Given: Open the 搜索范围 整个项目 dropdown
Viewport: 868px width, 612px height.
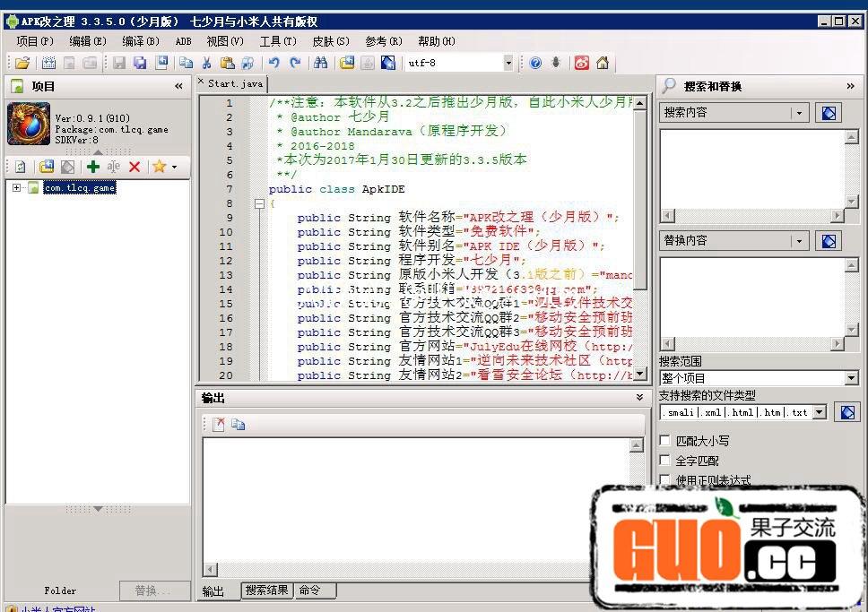Looking at the screenshot, I should pyautogui.click(x=852, y=378).
